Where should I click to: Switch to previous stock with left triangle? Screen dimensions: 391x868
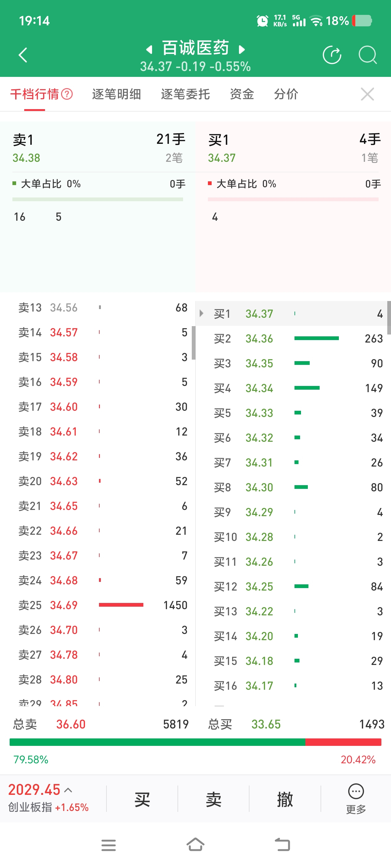tap(149, 50)
